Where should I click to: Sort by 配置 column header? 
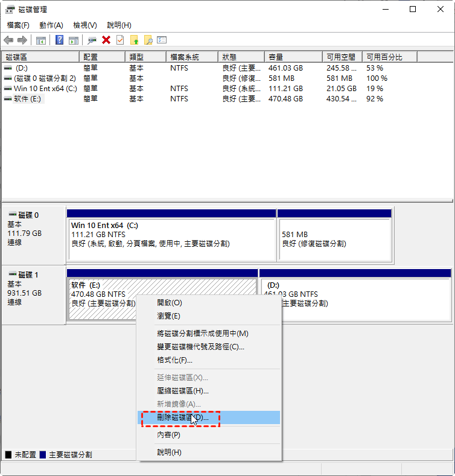tap(103, 57)
